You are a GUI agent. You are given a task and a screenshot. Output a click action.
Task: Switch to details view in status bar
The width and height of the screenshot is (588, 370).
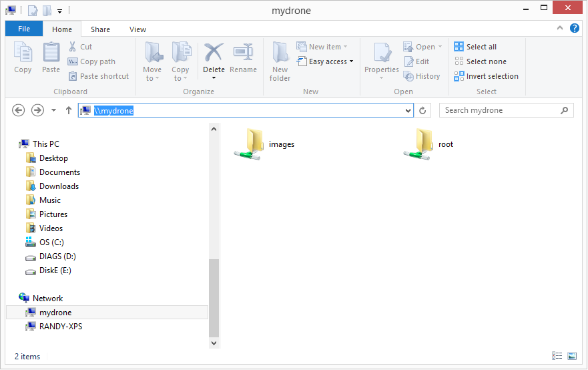tap(557, 357)
